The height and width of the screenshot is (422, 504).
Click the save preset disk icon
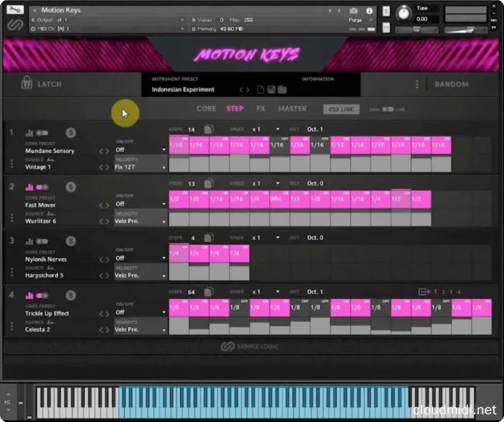tap(259, 90)
